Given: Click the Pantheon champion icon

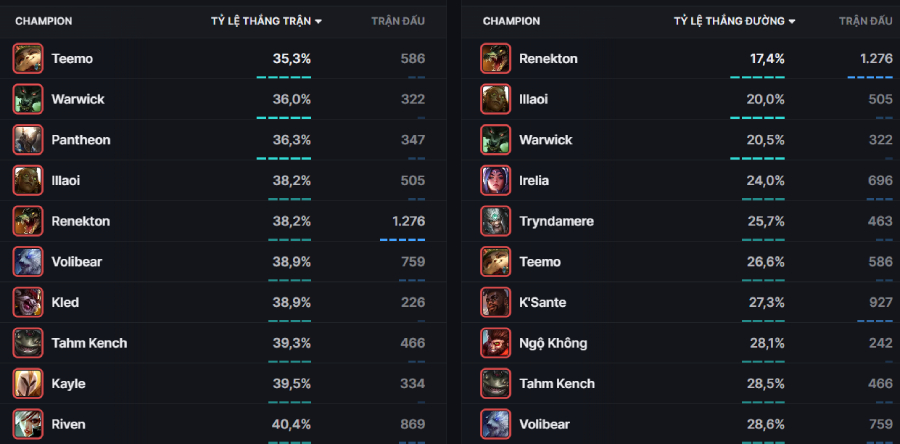Looking at the screenshot, I should pyautogui.click(x=28, y=139).
